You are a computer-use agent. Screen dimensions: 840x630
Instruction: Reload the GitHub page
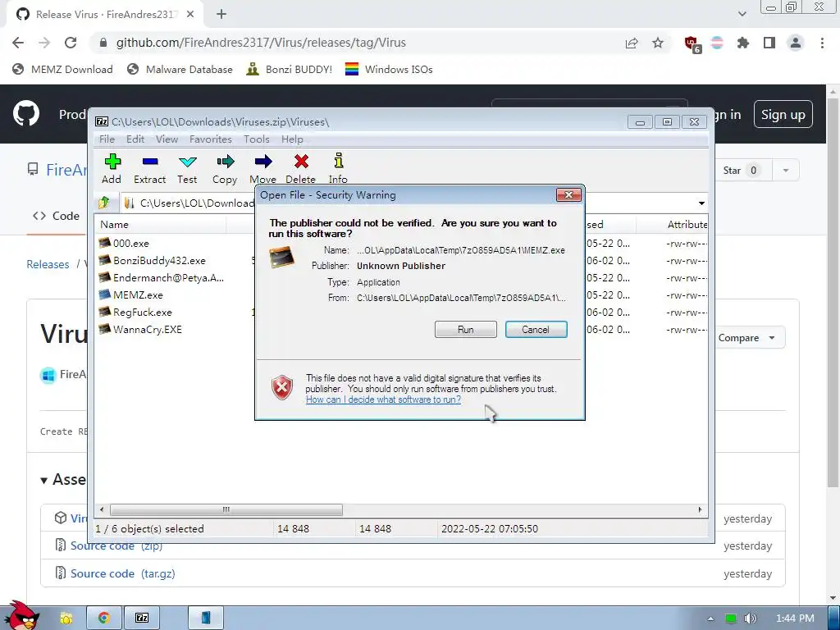pos(71,43)
